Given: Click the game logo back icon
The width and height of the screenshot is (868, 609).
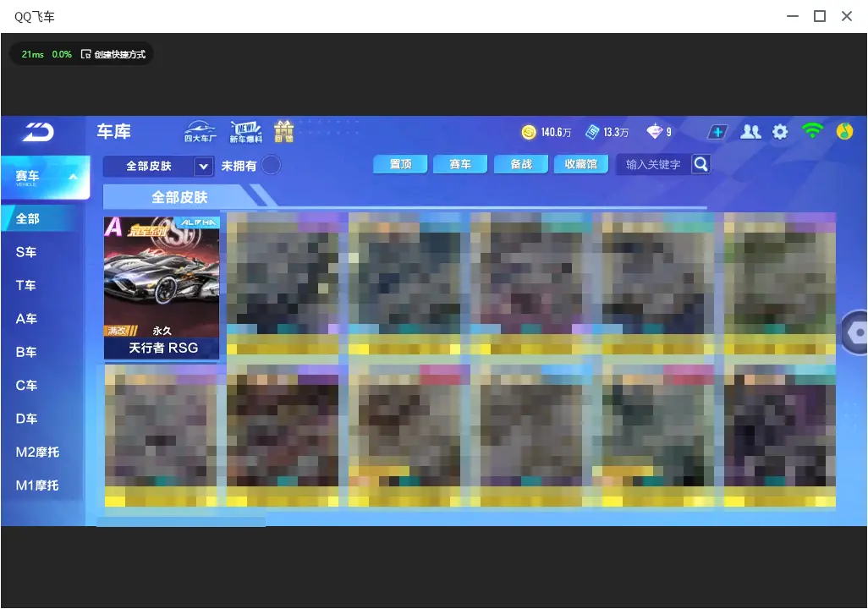Looking at the screenshot, I should (x=38, y=132).
